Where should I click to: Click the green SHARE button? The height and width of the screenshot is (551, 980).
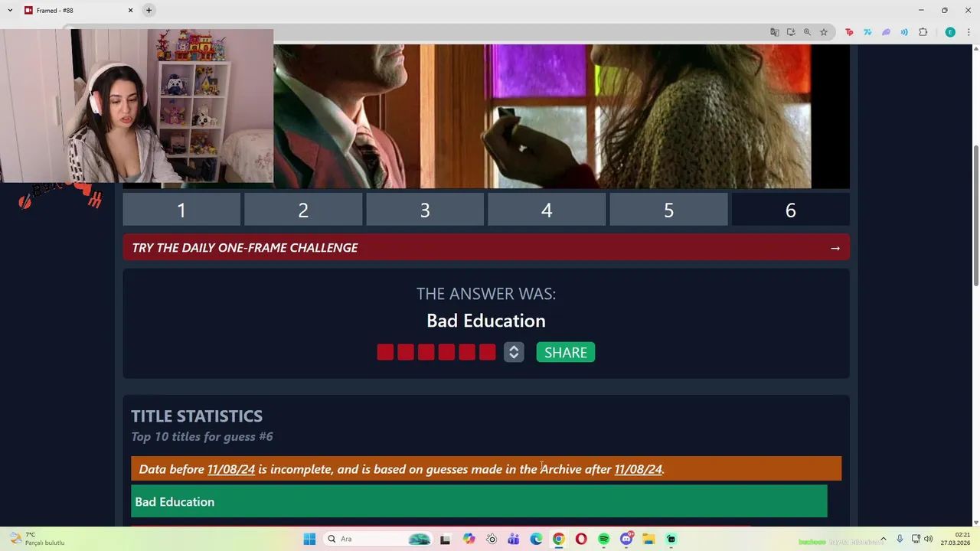566,352
